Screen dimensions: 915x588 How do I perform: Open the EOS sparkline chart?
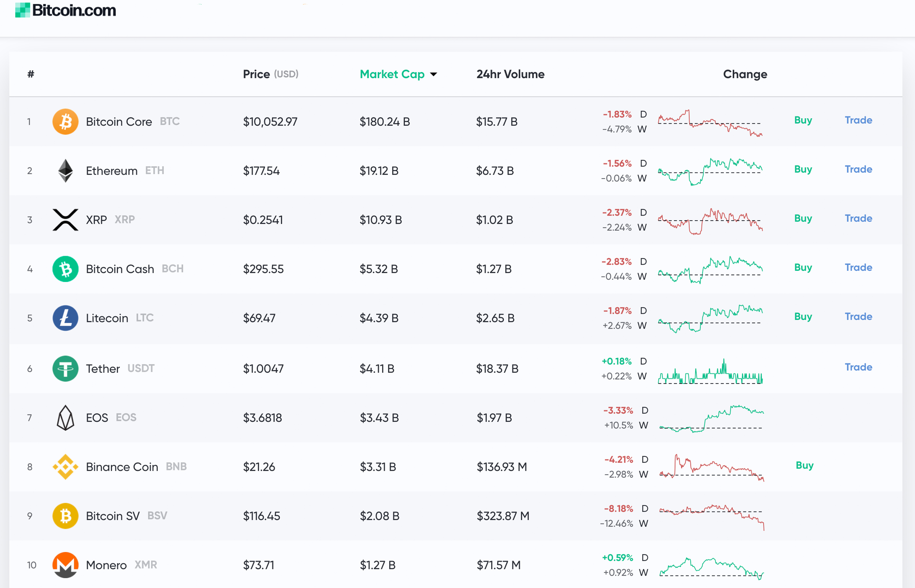pyautogui.click(x=711, y=419)
